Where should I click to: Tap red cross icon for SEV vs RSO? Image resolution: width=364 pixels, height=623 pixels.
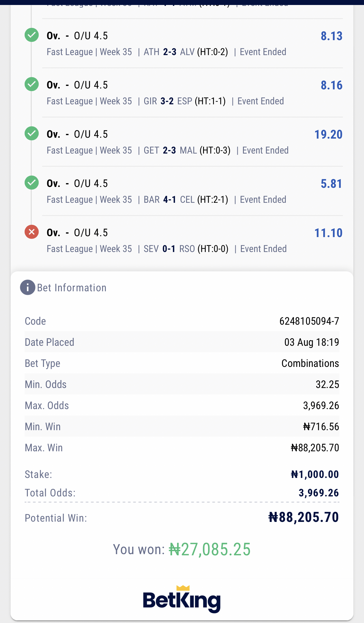pyautogui.click(x=32, y=232)
